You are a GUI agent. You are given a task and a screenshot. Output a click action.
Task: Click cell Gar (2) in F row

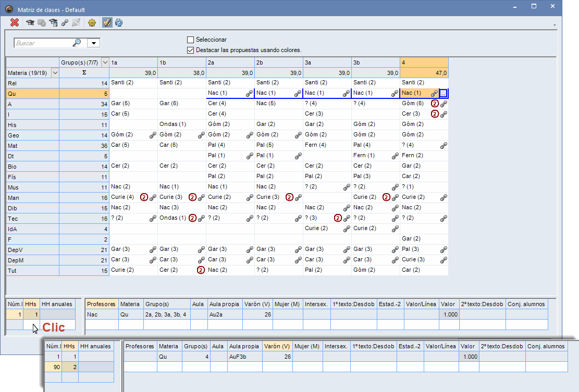coord(424,238)
